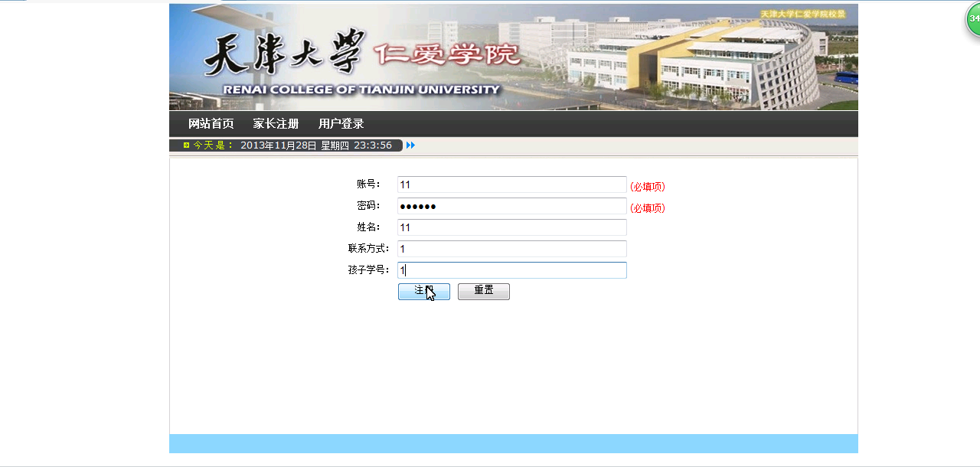The height and width of the screenshot is (467, 980).
Task: Focus the 姓名 input field
Action: 512,227
